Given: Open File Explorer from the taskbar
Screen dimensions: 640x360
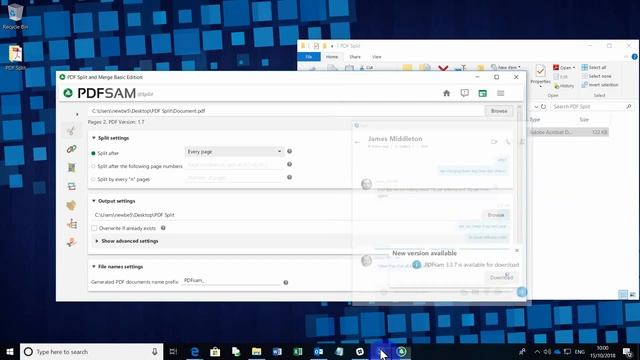Looking at the screenshot, I should coord(256,352).
